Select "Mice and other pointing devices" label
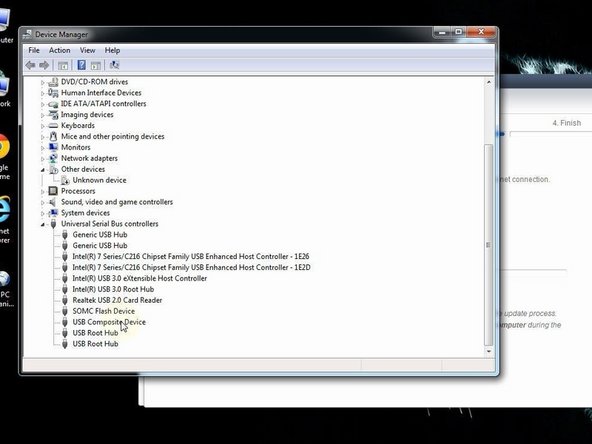 tap(113, 136)
